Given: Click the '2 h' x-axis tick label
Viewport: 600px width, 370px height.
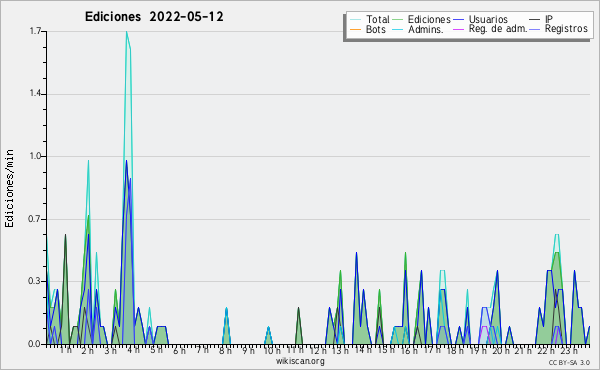Looking at the screenshot, I should (x=87, y=350).
